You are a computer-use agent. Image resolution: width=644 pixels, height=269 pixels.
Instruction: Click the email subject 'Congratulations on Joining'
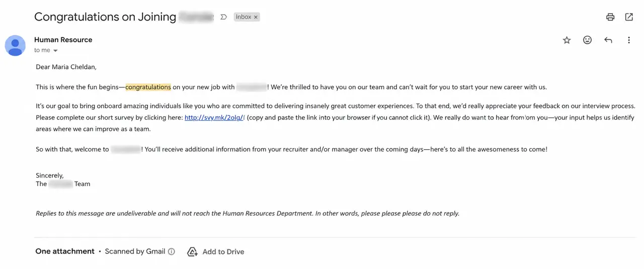coord(105,17)
